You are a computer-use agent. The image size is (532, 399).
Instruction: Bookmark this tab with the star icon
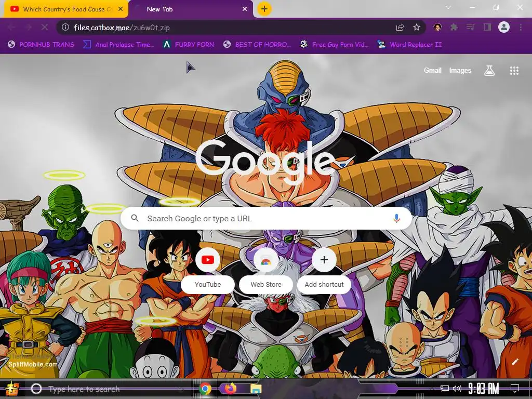[417, 27]
